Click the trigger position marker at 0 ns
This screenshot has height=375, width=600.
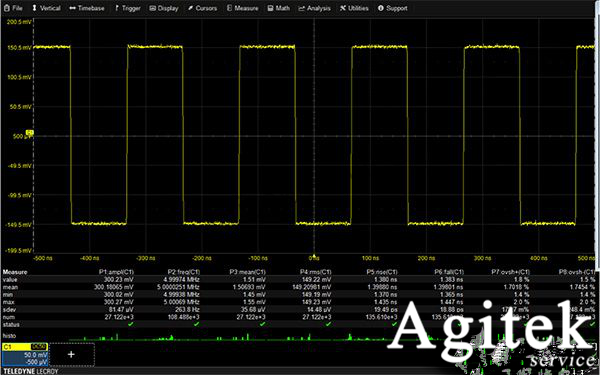coord(314,255)
